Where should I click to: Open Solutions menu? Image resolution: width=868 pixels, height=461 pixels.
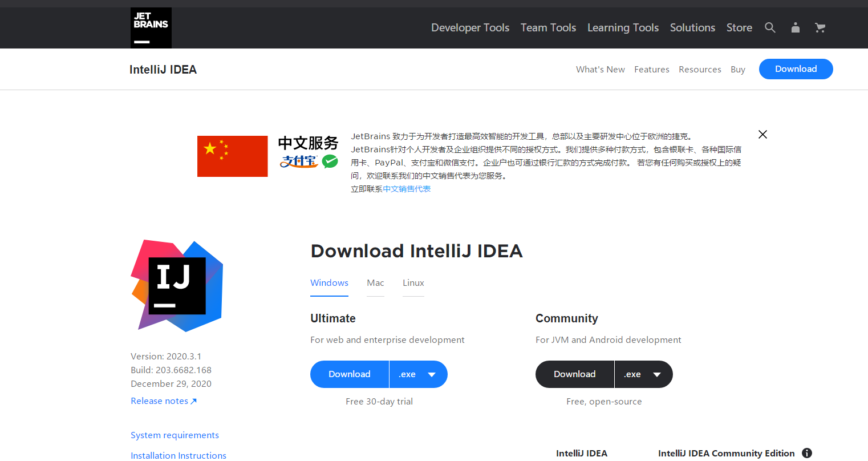692,27
